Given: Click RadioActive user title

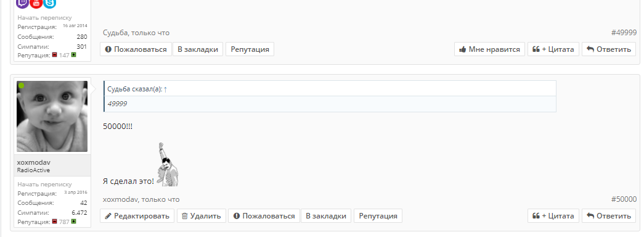Looking at the screenshot, I should 34,170.
